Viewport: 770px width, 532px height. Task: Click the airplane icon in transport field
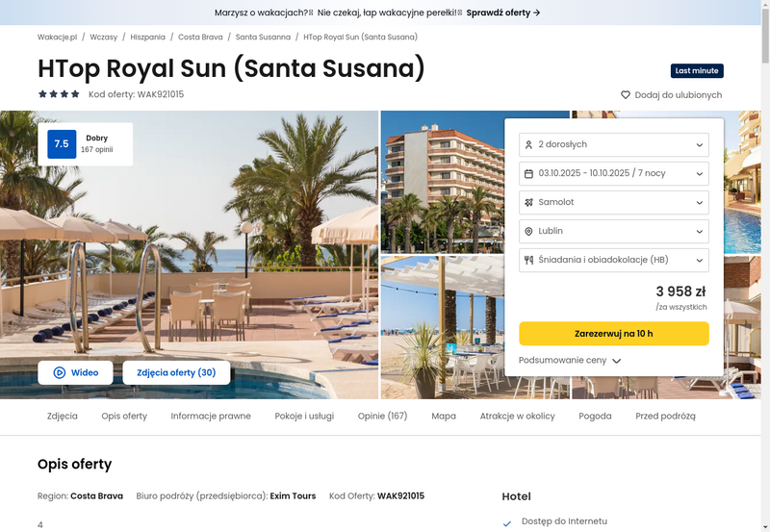(x=528, y=202)
